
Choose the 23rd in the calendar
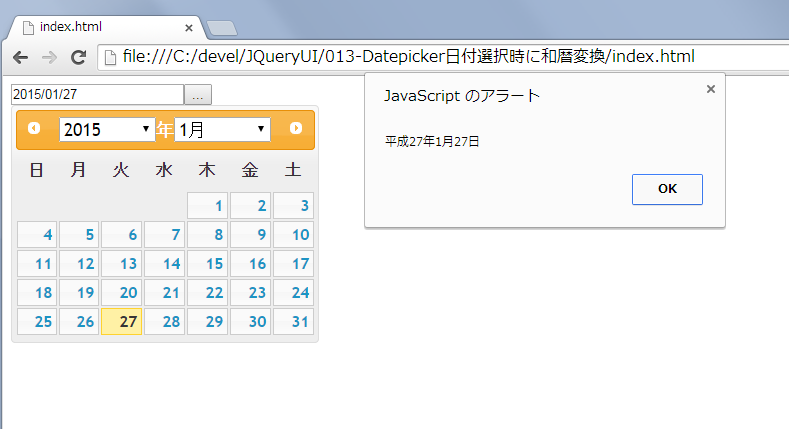pos(251,293)
